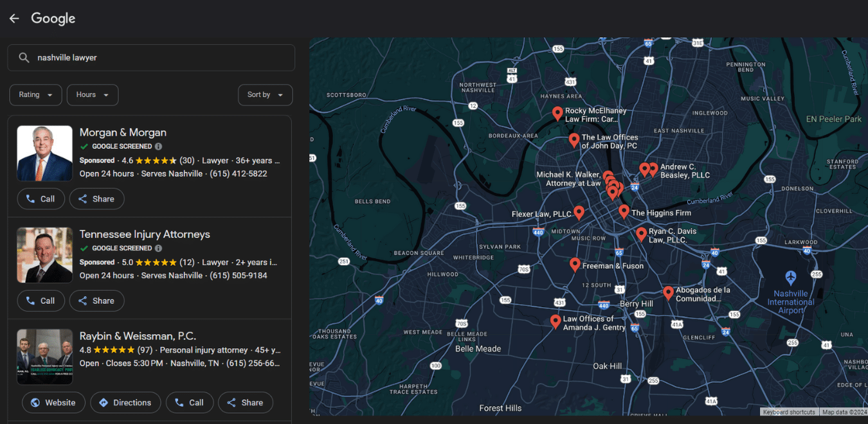Screen dimensions: 868x424
Task: Show Google Screened info for Tennessee Injury Attorneys
Action: [x=158, y=248]
